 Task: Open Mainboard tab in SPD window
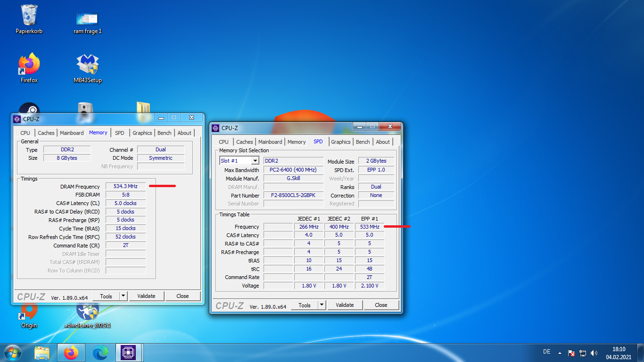[x=270, y=142]
